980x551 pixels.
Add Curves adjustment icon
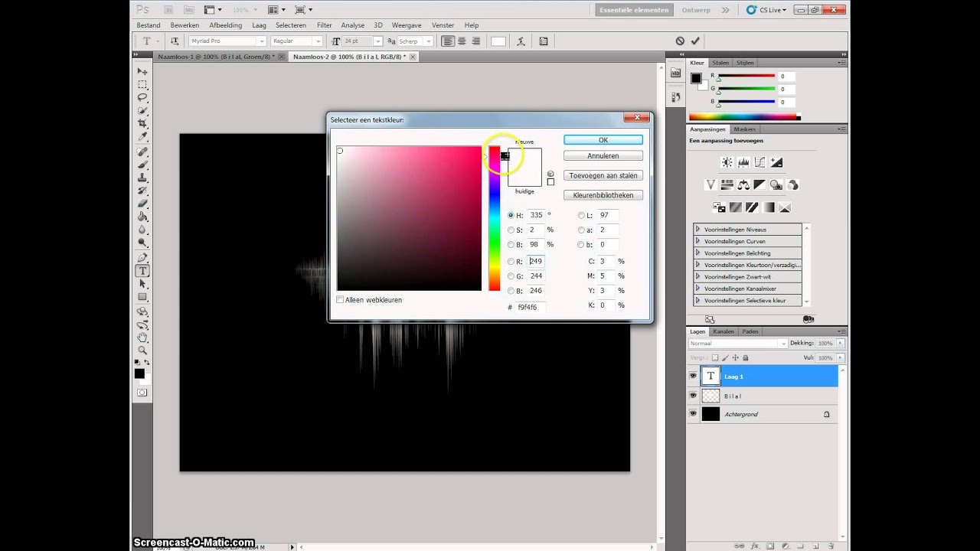(760, 162)
